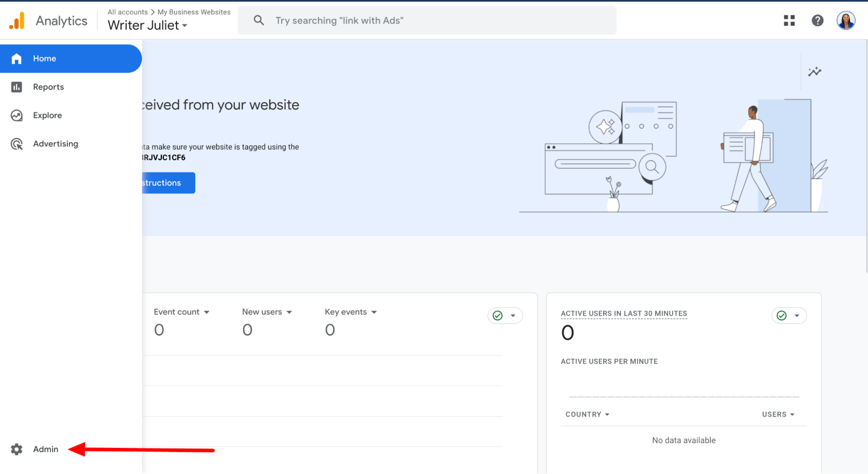This screenshot has width=868, height=474.
Task: Click the All accounts breadcrumb
Action: point(128,12)
